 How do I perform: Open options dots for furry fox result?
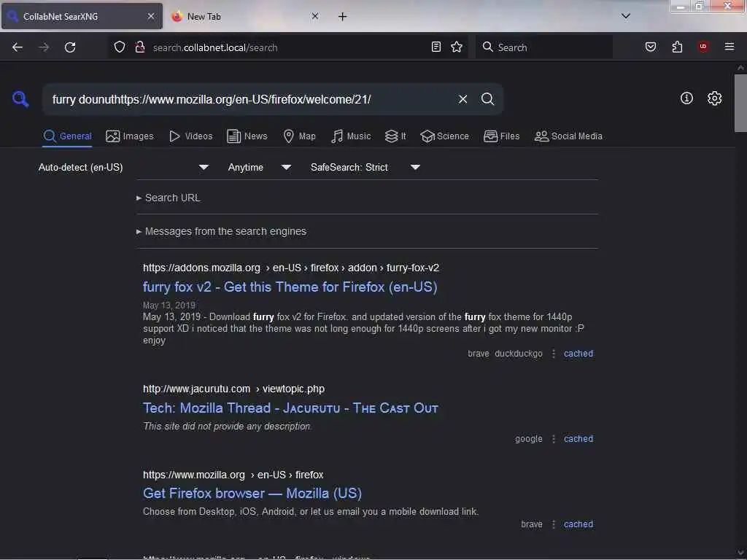click(553, 354)
